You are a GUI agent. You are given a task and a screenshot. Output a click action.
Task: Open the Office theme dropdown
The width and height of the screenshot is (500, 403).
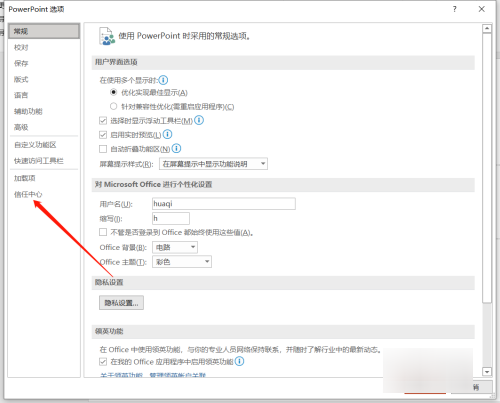tap(182, 262)
